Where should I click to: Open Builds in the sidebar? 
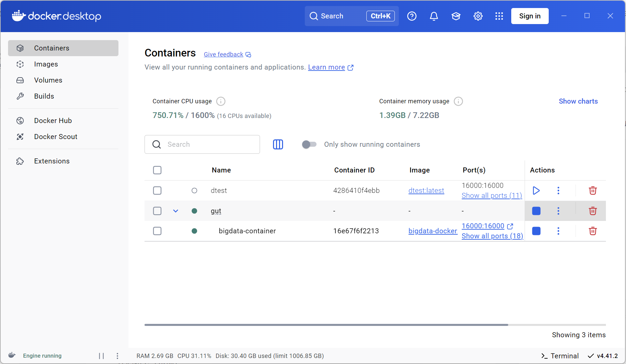(63, 96)
